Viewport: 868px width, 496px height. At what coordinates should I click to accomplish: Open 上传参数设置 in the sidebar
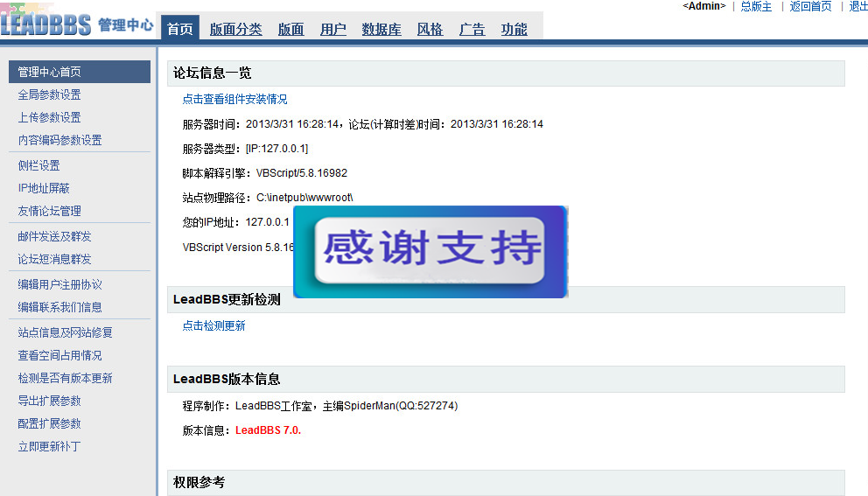(x=49, y=117)
